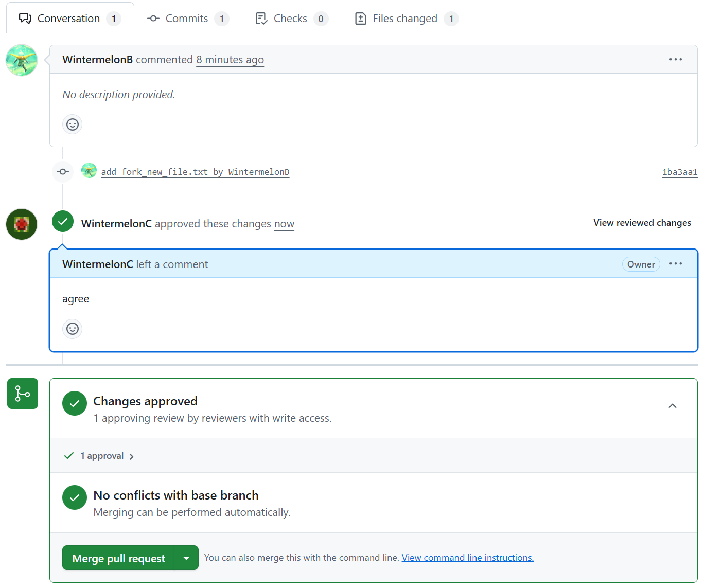This screenshot has height=588, width=705.
Task: Open options menu on WintermelonC's review comment
Action: [675, 264]
